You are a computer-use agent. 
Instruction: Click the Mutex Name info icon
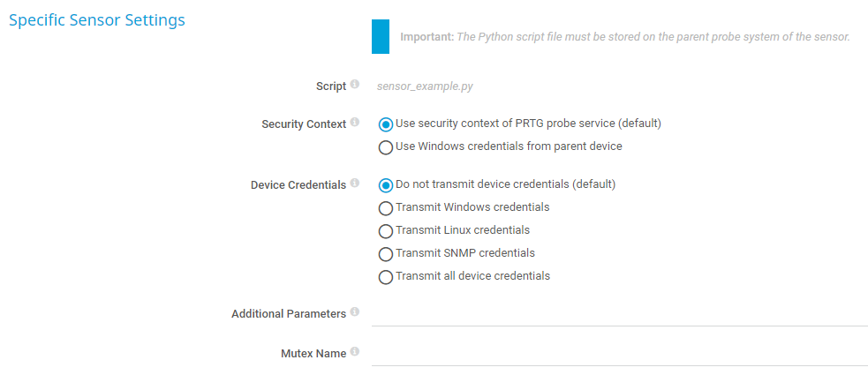[355, 352]
